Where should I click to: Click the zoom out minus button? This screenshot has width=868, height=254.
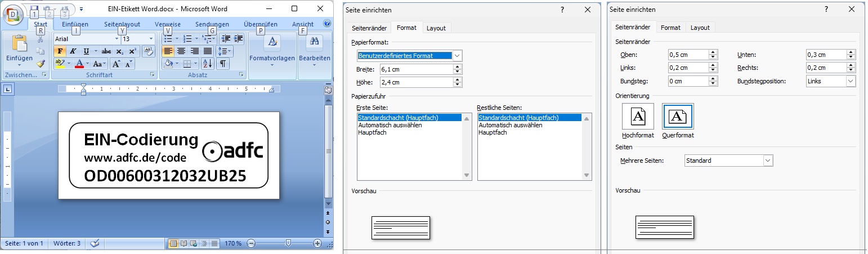251,243
